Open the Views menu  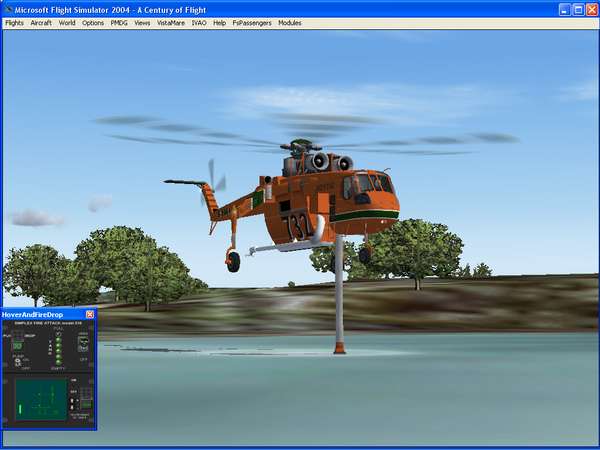(x=143, y=22)
